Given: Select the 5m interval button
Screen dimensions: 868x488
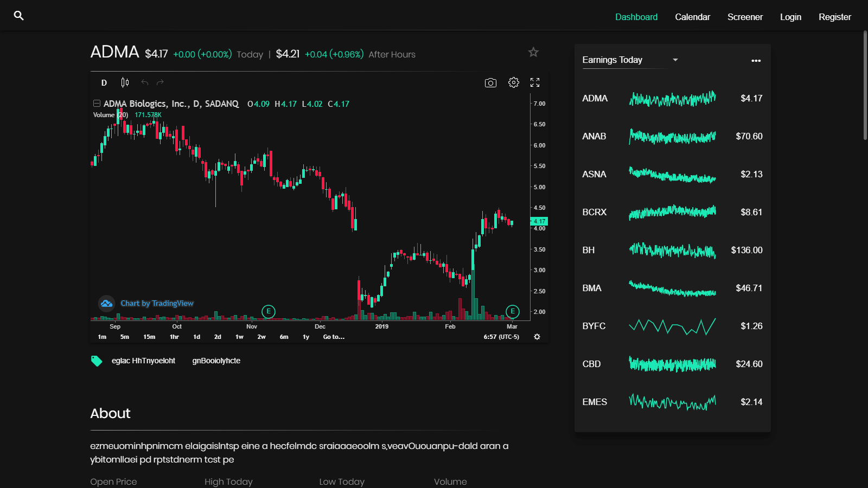Looking at the screenshot, I should click(x=124, y=337).
